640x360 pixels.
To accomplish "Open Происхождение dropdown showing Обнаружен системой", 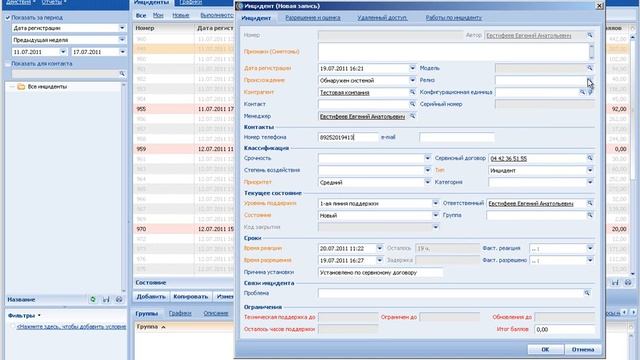I will 412,80.
